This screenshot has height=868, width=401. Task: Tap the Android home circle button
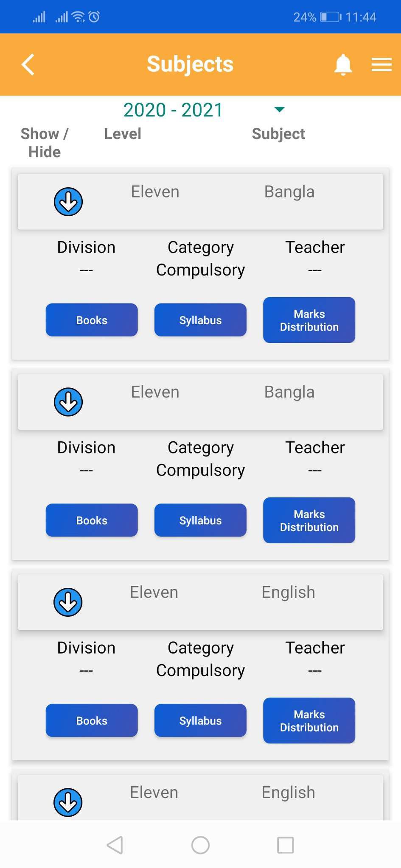(200, 845)
